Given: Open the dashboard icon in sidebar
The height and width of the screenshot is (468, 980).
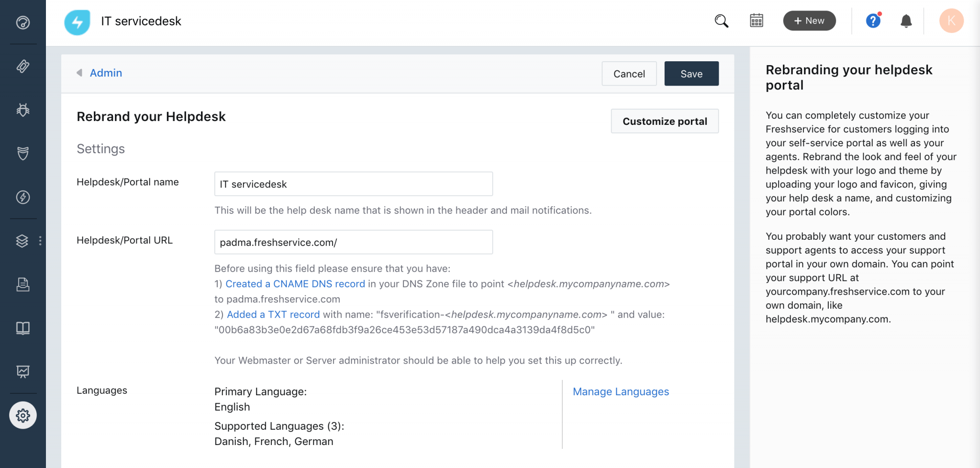Looking at the screenshot, I should (23, 22).
